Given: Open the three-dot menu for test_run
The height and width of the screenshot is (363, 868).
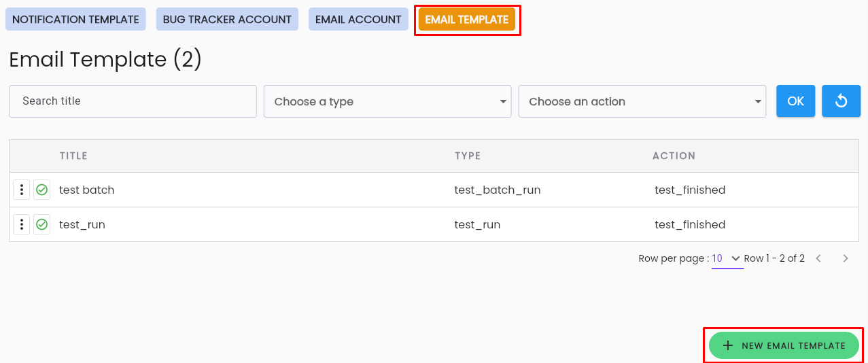Looking at the screenshot, I should [x=22, y=224].
